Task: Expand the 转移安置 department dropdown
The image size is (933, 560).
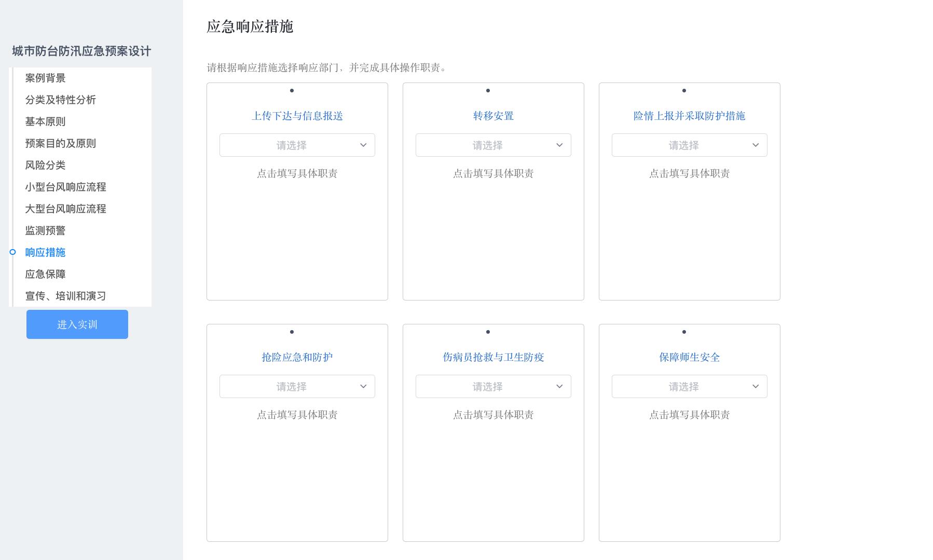Action: point(493,145)
